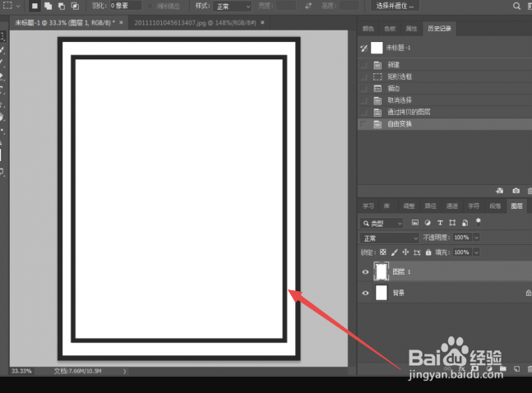The image size is (532, 393).
Task: Open the 不透明度 opacity slider arrow
Action: tap(476, 238)
